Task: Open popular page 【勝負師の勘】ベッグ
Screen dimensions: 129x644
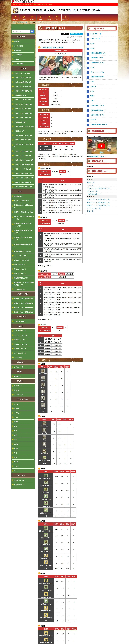Action: pos(97,62)
